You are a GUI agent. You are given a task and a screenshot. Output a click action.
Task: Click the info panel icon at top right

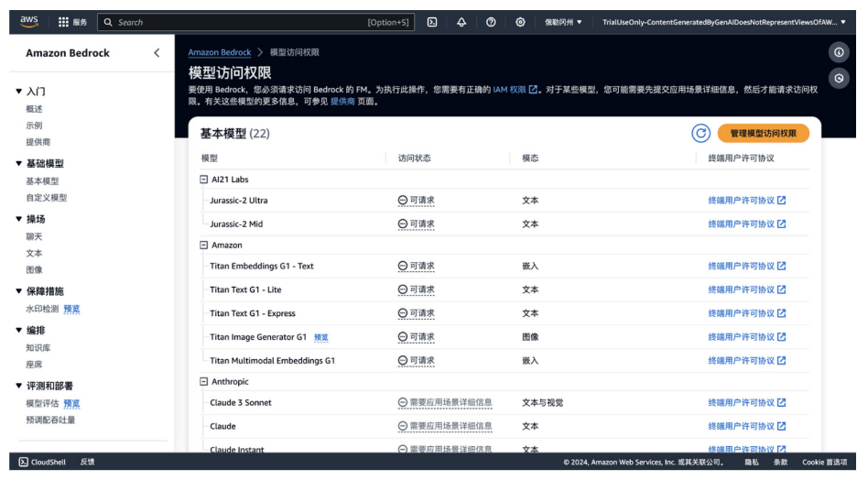[840, 52]
